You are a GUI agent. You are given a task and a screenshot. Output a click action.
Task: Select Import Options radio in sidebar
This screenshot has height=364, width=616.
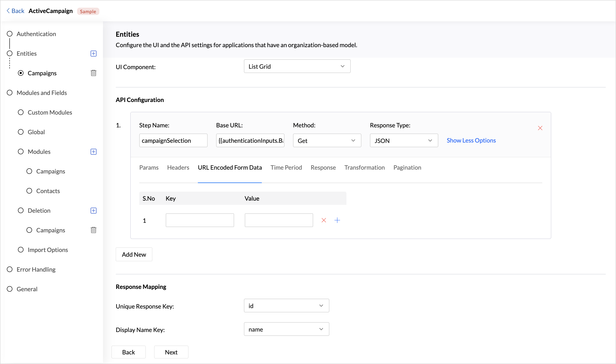point(21,250)
